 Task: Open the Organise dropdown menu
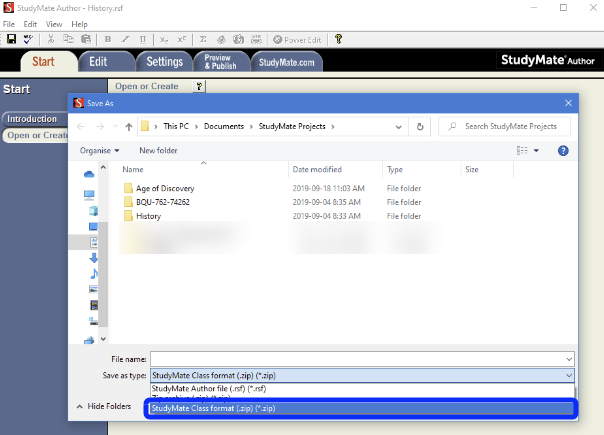coord(99,151)
